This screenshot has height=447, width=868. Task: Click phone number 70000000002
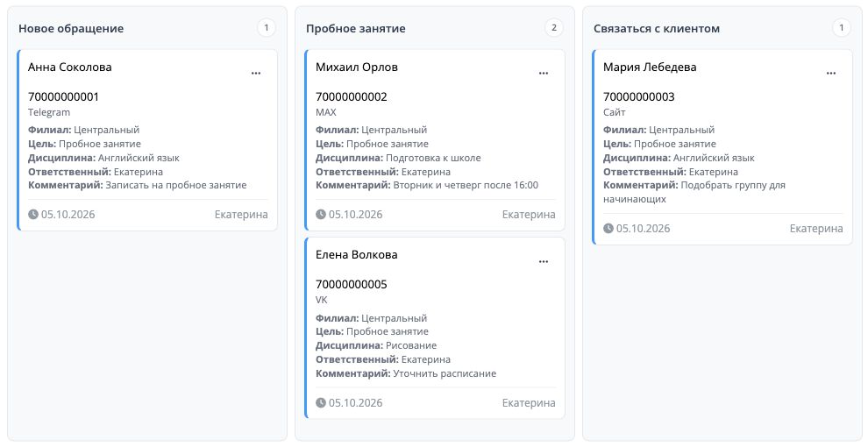point(352,96)
